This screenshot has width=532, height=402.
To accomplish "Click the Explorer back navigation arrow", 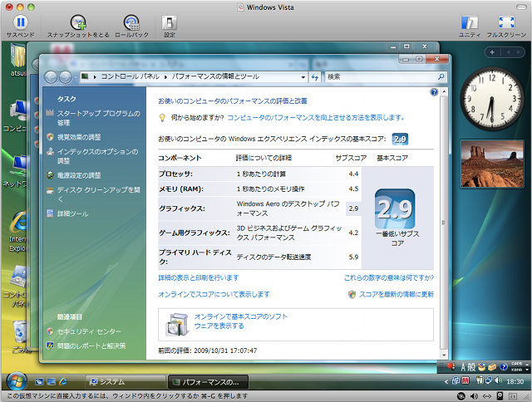I will tap(49, 76).
